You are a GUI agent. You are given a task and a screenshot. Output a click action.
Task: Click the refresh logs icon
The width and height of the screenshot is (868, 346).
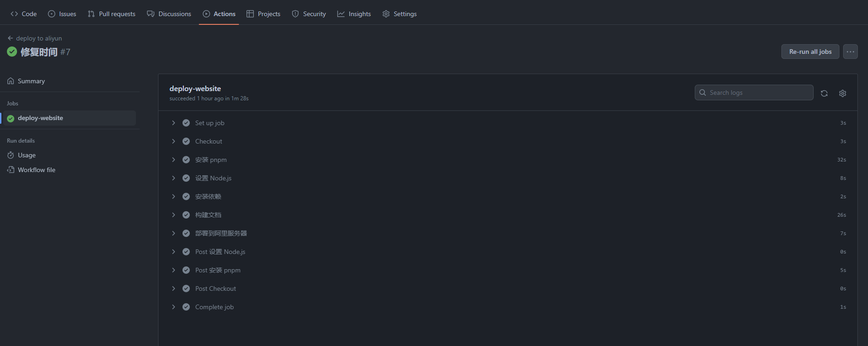pos(824,93)
